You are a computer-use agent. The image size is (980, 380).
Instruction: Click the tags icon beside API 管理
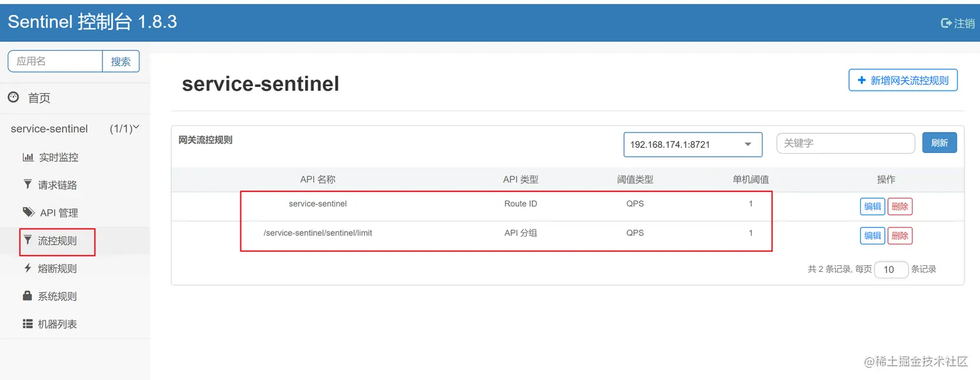click(x=29, y=212)
